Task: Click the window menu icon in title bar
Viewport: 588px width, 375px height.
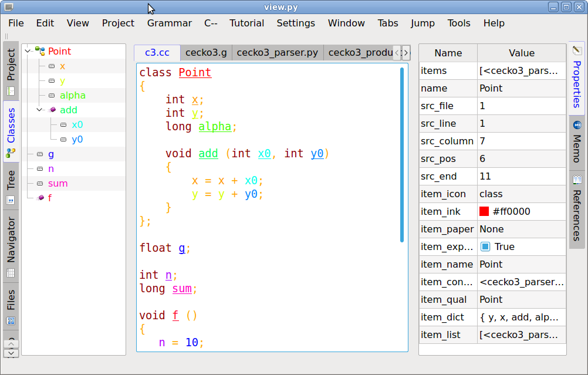Action: (8, 7)
